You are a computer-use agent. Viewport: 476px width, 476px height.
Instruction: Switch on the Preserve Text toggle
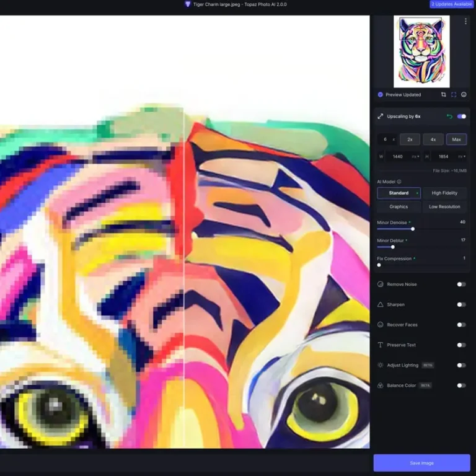coord(461,345)
